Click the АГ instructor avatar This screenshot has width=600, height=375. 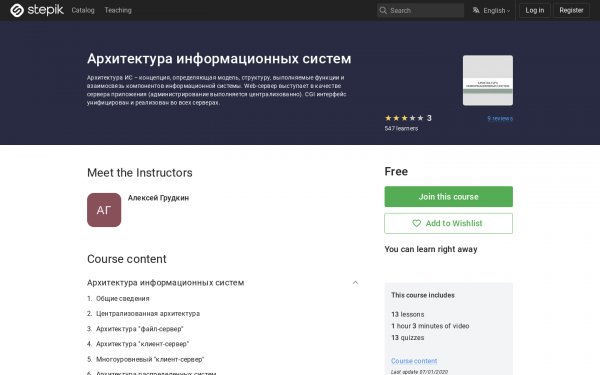pos(104,210)
